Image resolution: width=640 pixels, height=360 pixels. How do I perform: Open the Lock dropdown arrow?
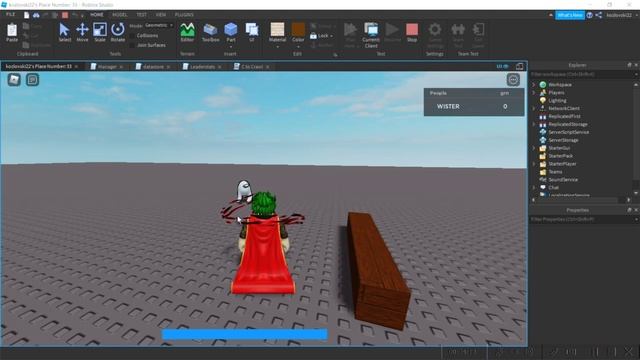tap(331, 36)
